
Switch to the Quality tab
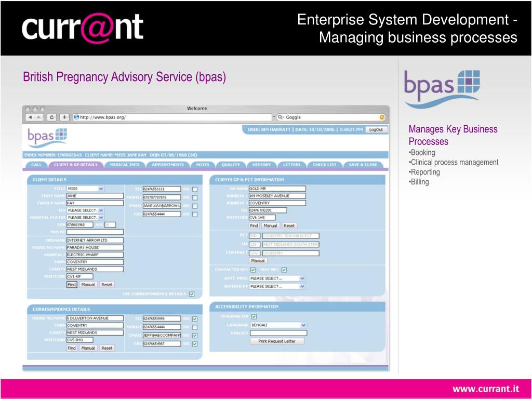pos(231,165)
